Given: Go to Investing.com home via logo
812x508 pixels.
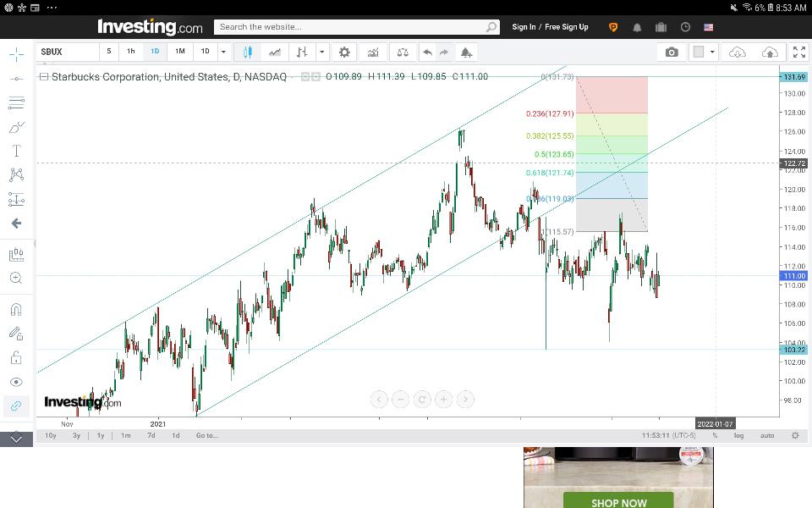Looking at the screenshot, I should point(151,26).
